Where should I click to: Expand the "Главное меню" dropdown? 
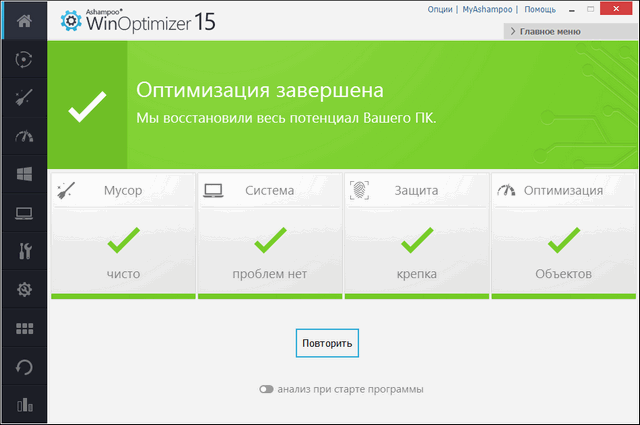point(570,31)
